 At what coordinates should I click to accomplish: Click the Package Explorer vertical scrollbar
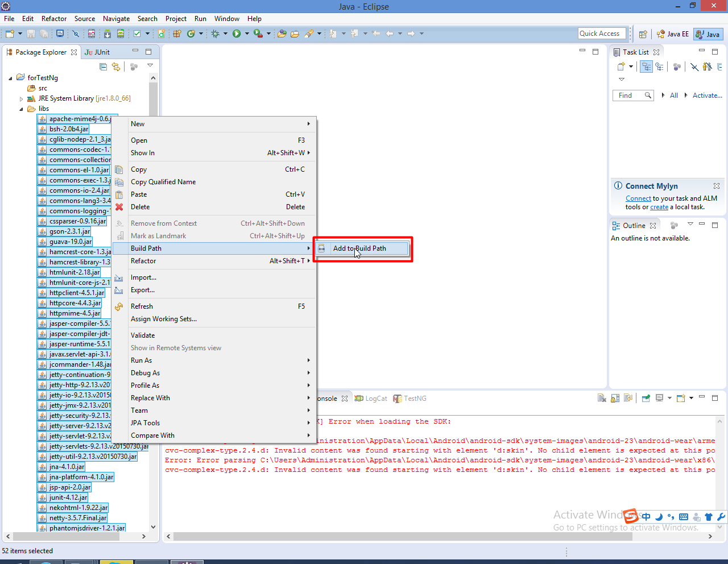click(x=153, y=301)
